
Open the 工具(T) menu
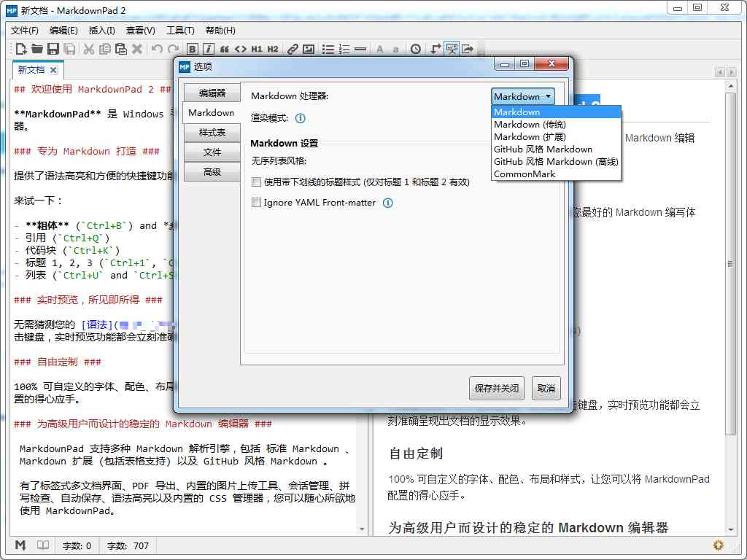(x=180, y=31)
